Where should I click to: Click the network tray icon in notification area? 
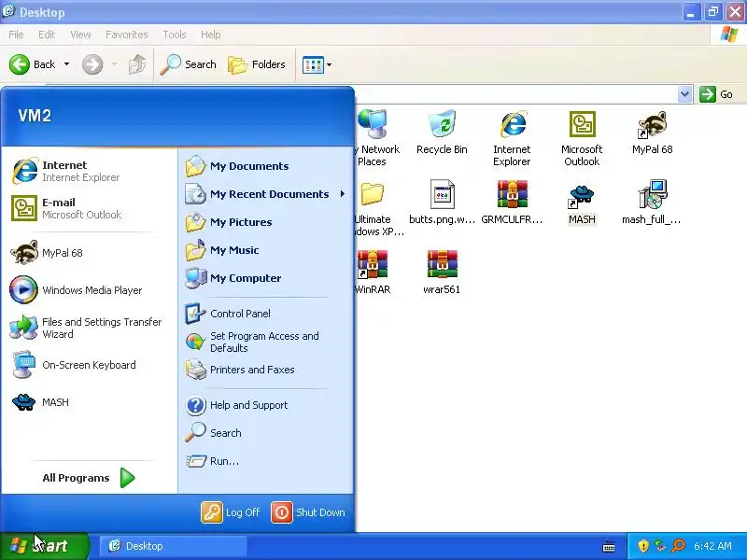pyautogui.click(x=660, y=546)
